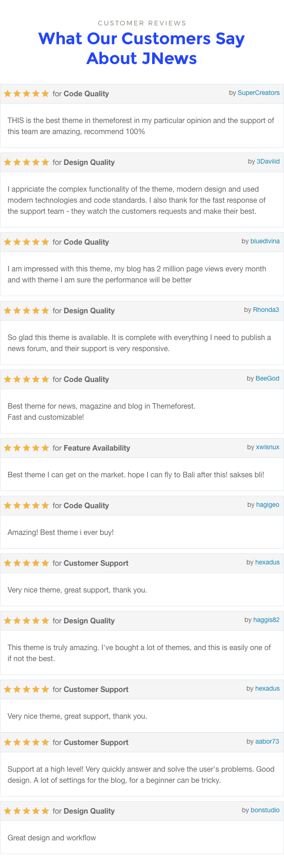Open the bonstudio author link
284x868 pixels.
point(265,810)
